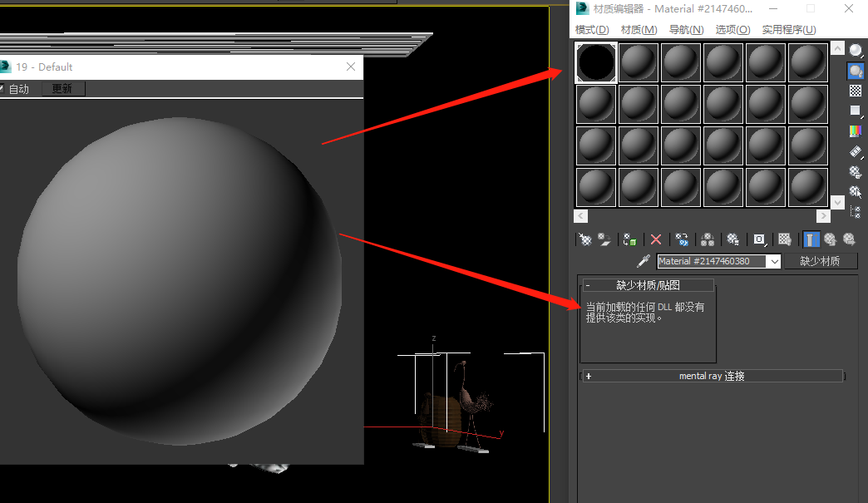Toggle the checkered sample Background icon
The image size is (868, 503).
856,91
